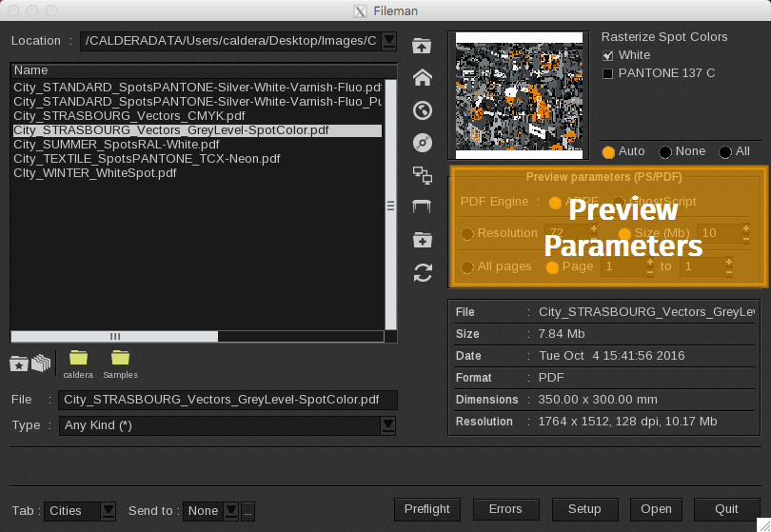771x532 pixels.
Task: Click the favorites star folder icon
Action: [18, 363]
